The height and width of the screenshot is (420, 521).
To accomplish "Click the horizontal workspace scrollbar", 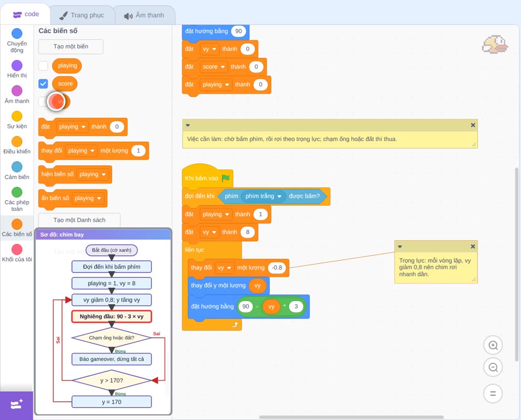I will click(351, 417).
